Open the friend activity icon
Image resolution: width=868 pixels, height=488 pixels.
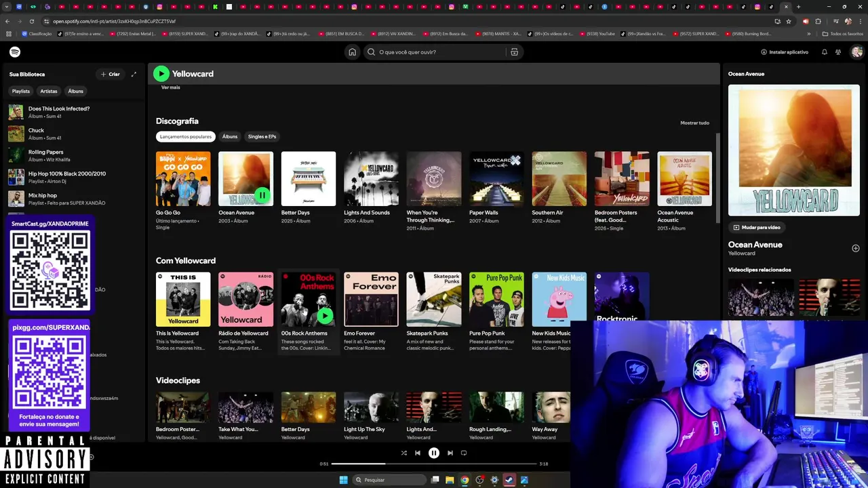[x=838, y=52]
